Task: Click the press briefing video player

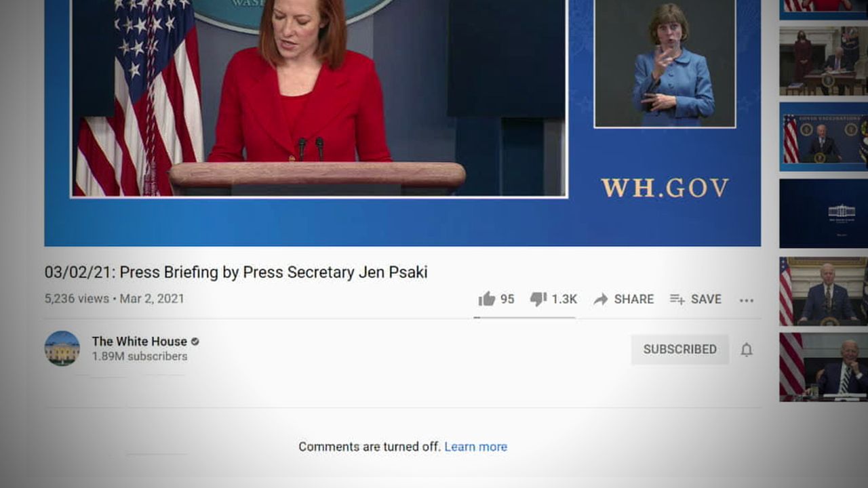Action: click(x=403, y=123)
